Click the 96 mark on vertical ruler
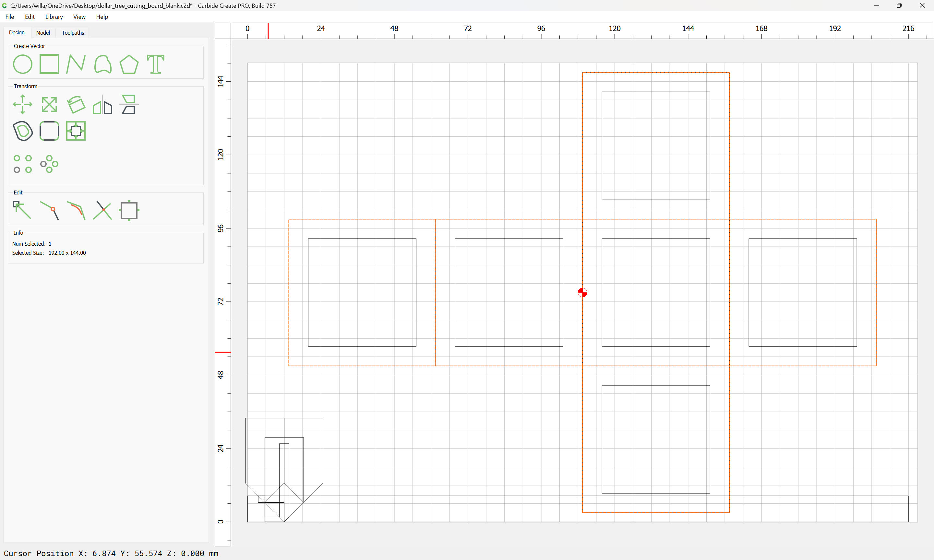Screen dimensions: 934x560 coord(221,228)
